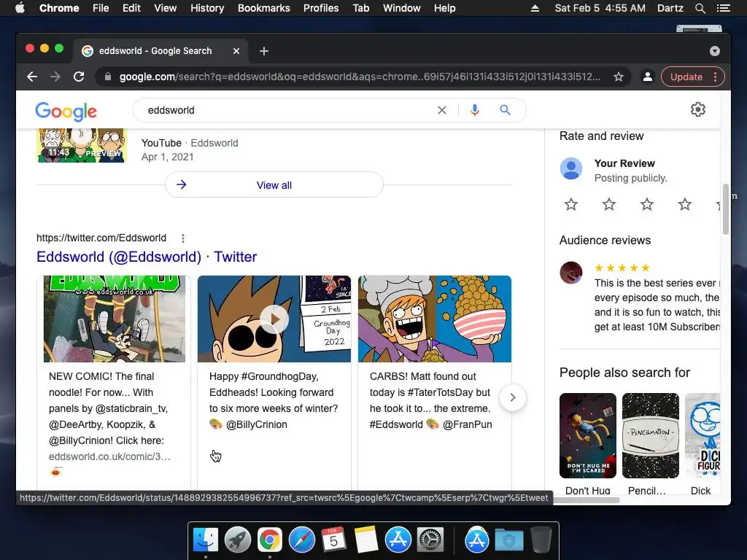This screenshot has height=560, width=747.
Task: Open the Window menu
Action: point(402,8)
